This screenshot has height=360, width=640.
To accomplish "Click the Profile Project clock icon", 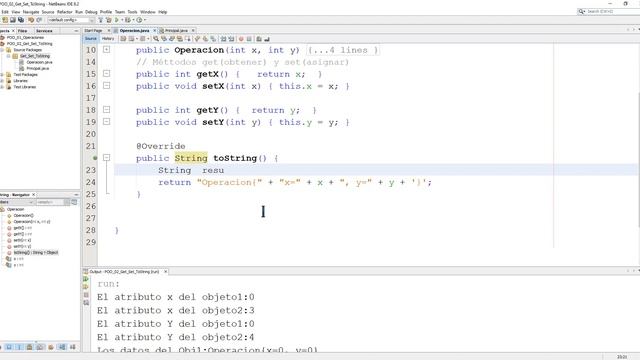I will pyautogui.click(x=139, y=20).
